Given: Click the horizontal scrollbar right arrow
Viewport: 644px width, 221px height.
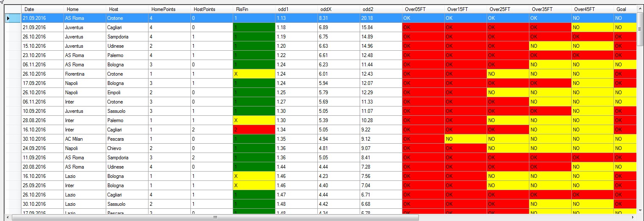Looking at the screenshot, I should [633, 217].
